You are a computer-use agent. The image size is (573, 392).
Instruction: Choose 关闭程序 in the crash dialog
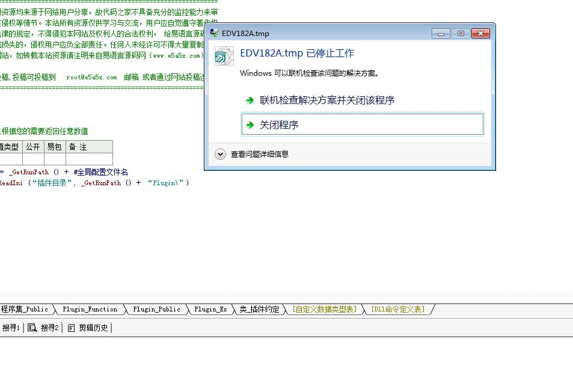(x=363, y=124)
